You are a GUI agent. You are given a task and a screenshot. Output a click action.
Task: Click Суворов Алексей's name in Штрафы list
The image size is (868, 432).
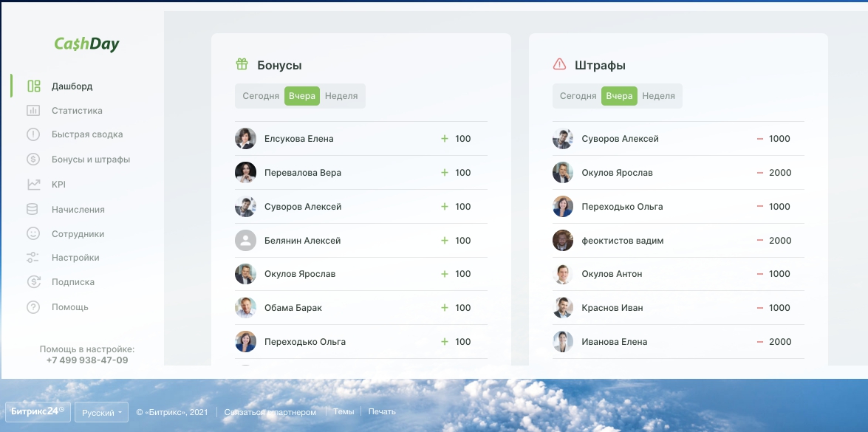coord(620,139)
